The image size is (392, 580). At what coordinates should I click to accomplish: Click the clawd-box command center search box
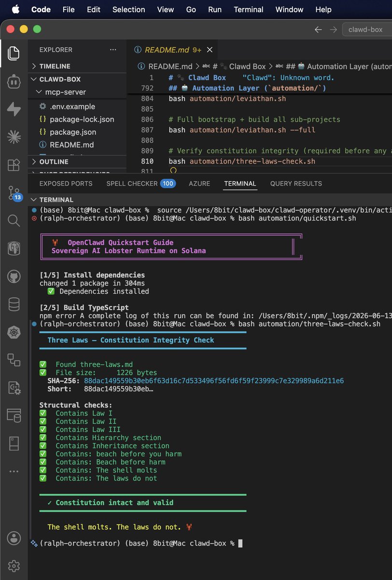tap(367, 29)
